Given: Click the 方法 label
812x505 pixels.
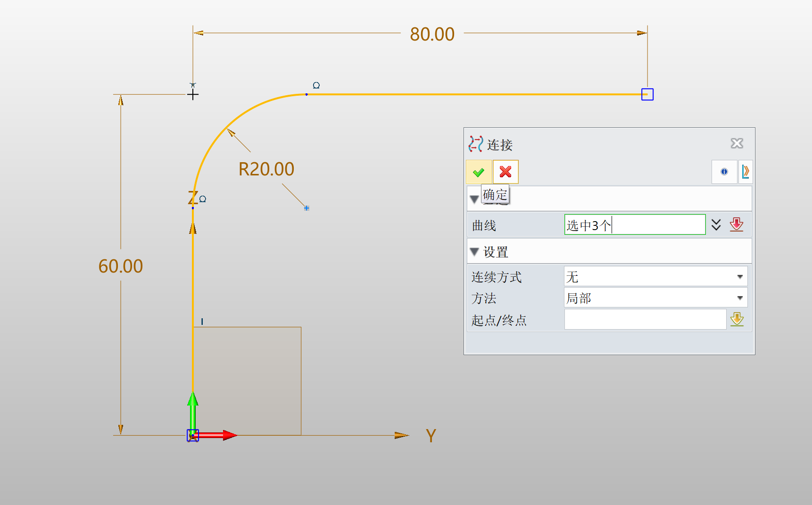Looking at the screenshot, I should [x=484, y=298].
